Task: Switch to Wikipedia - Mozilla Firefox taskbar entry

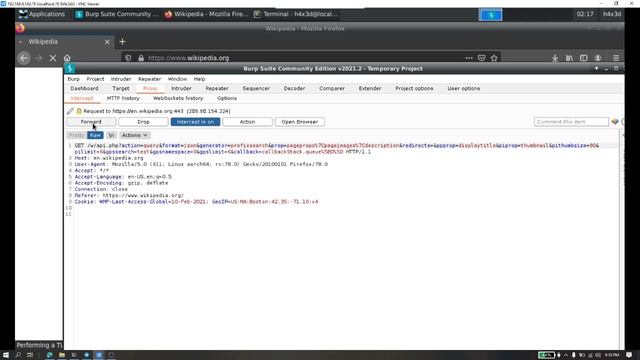Action: click(x=206, y=14)
